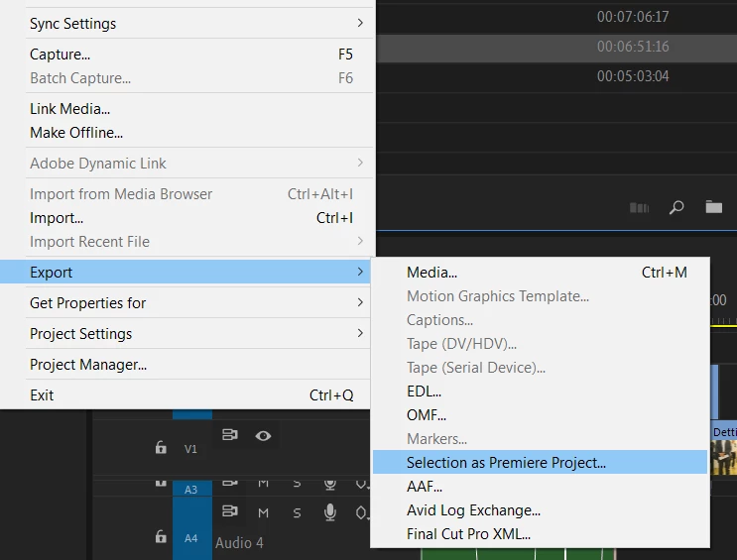Click the Detti clip thumbnail in timeline
The width and height of the screenshot is (737, 560).
tap(723, 457)
